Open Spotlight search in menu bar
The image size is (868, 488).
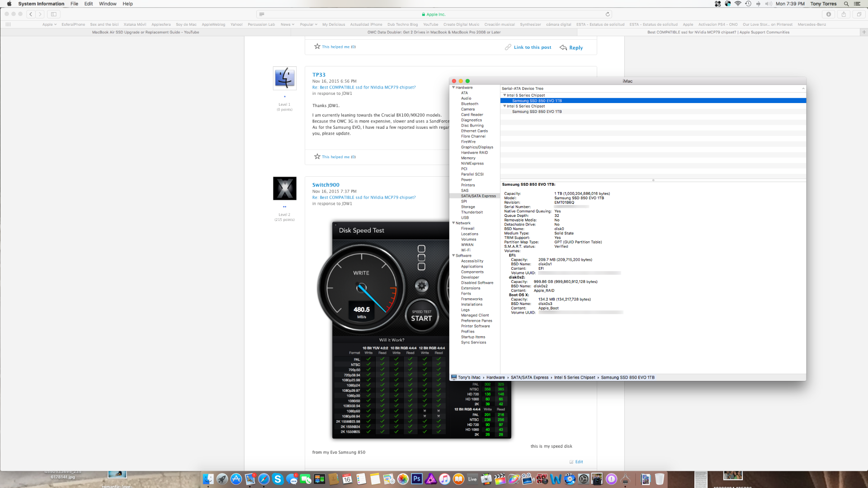(x=846, y=4)
